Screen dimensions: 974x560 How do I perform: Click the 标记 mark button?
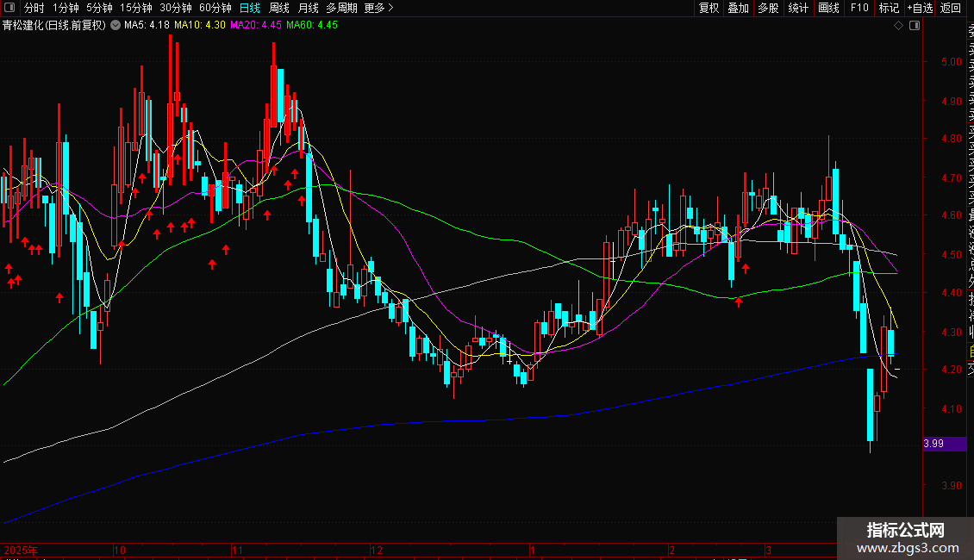[x=889, y=8]
